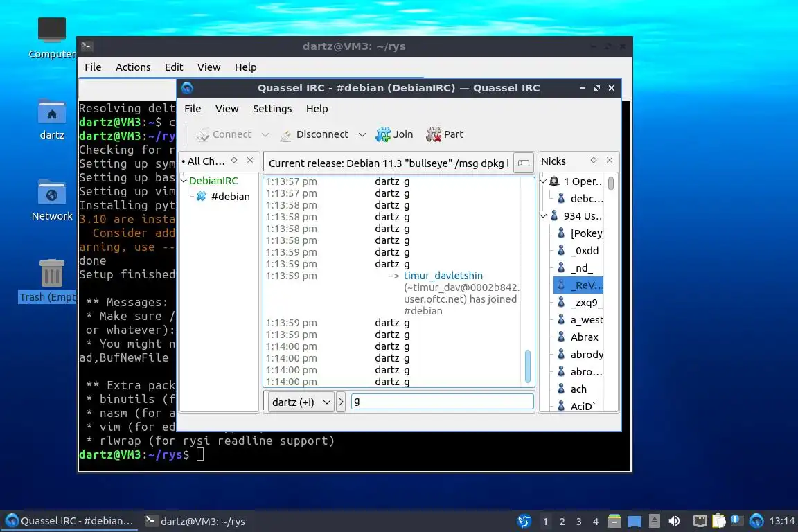Screen dimensions: 798x532
Task: Open the terminal's View menu
Action: pos(209,66)
